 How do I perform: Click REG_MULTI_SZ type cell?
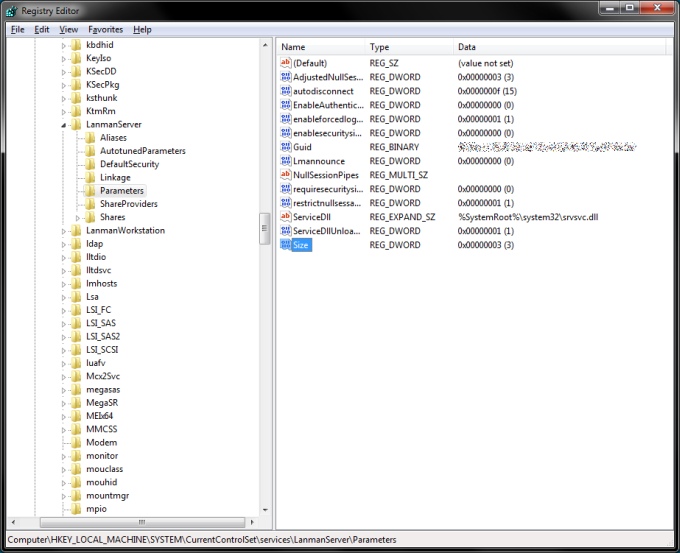coord(399,175)
